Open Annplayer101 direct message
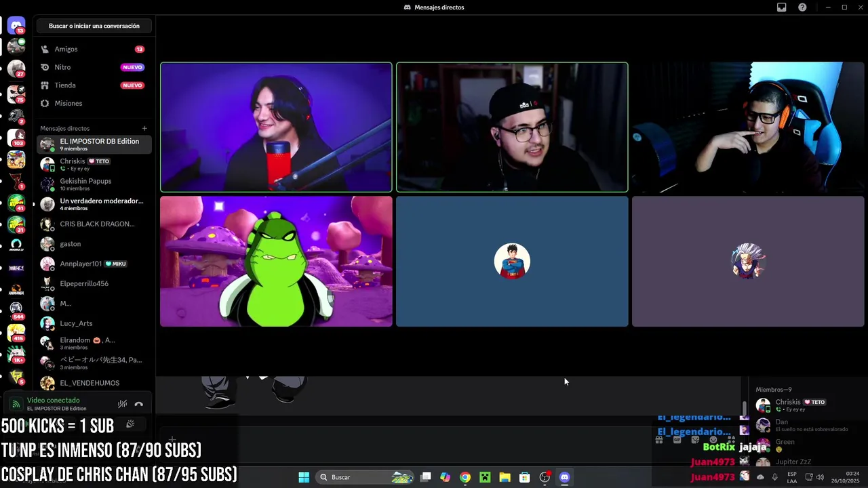The height and width of the screenshot is (488, 868). pyautogui.click(x=94, y=264)
